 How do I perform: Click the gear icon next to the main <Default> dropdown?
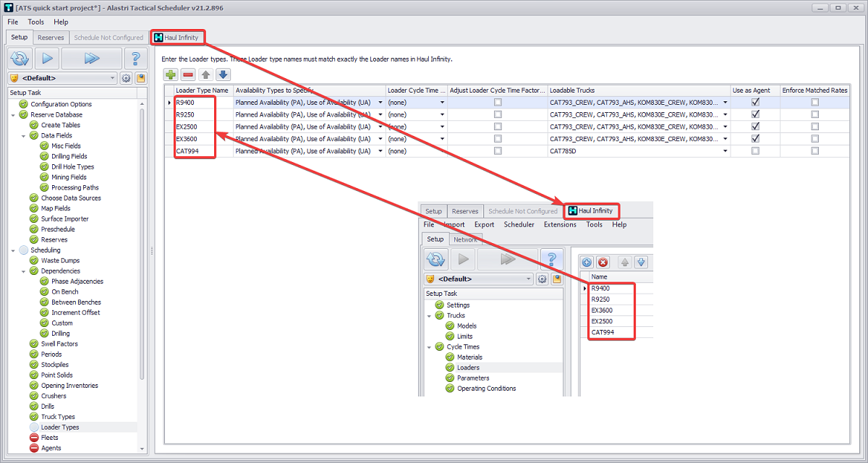[126, 78]
